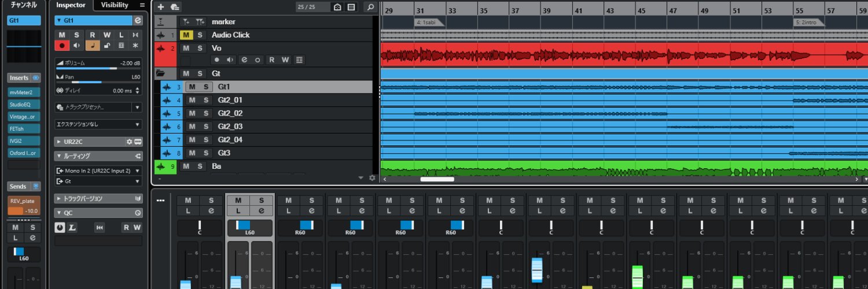The width and height of the screenshot is (868, 289).
Task: Open channel settings 'e' on Vo track
Action: [x=244, y=60]
